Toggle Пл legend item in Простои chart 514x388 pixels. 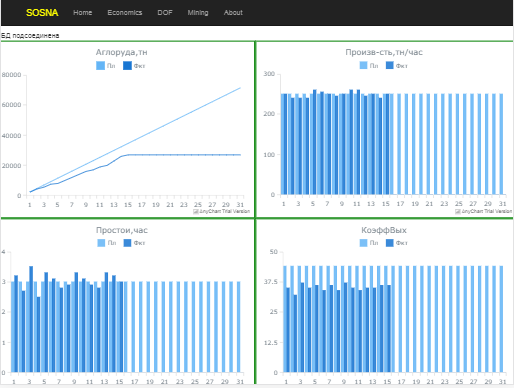(107, 243)
